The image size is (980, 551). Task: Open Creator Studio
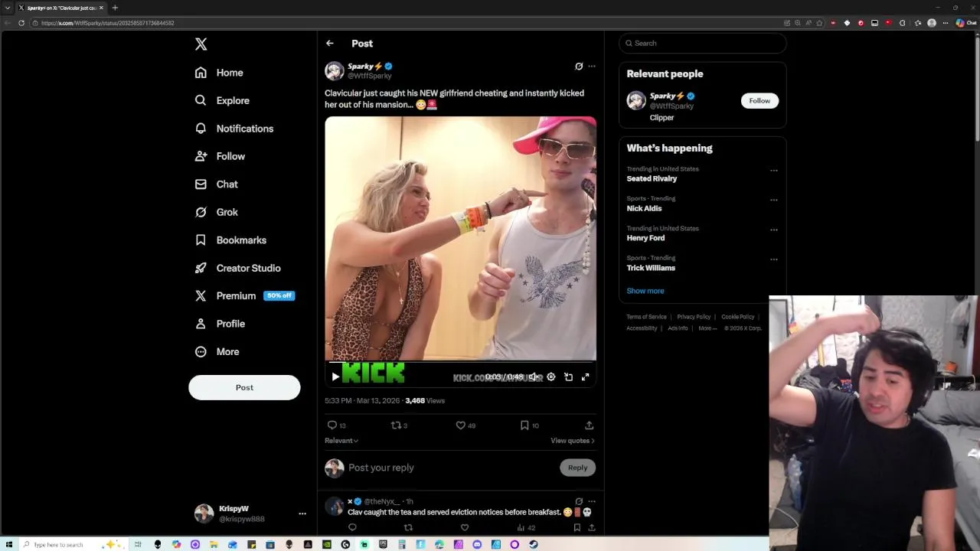pos(237,268)
